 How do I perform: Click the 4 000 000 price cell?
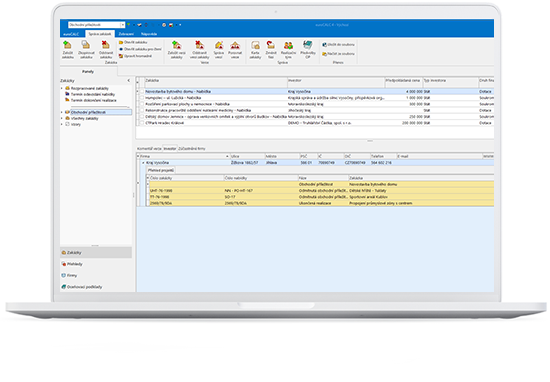tap(404, 92)
